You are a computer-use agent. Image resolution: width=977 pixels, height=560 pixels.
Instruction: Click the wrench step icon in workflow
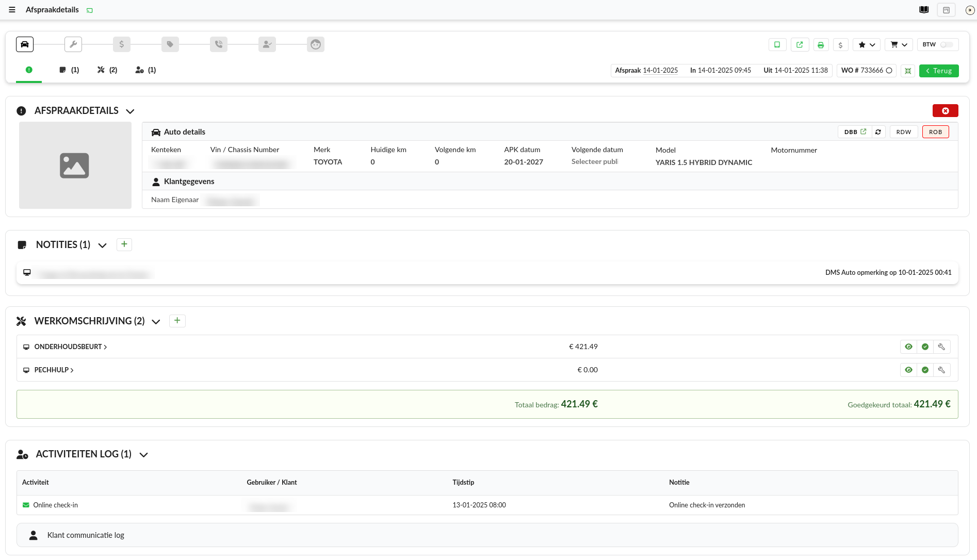pos(73,44)
